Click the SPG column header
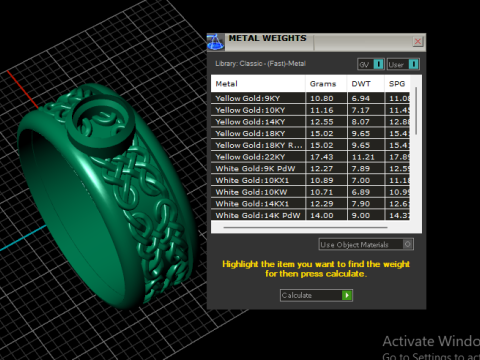The width and height of the screenshot is (480, 360). [x=397, y=84]
